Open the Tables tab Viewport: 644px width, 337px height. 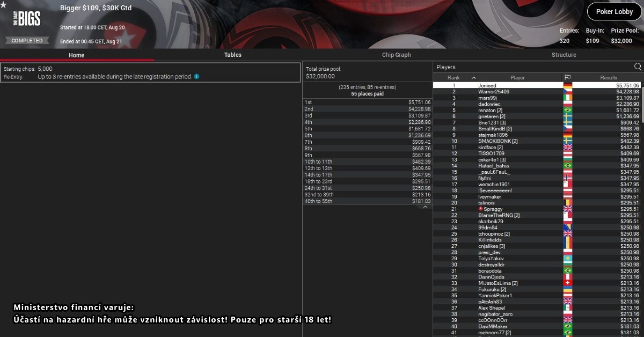tap(232, 55)
